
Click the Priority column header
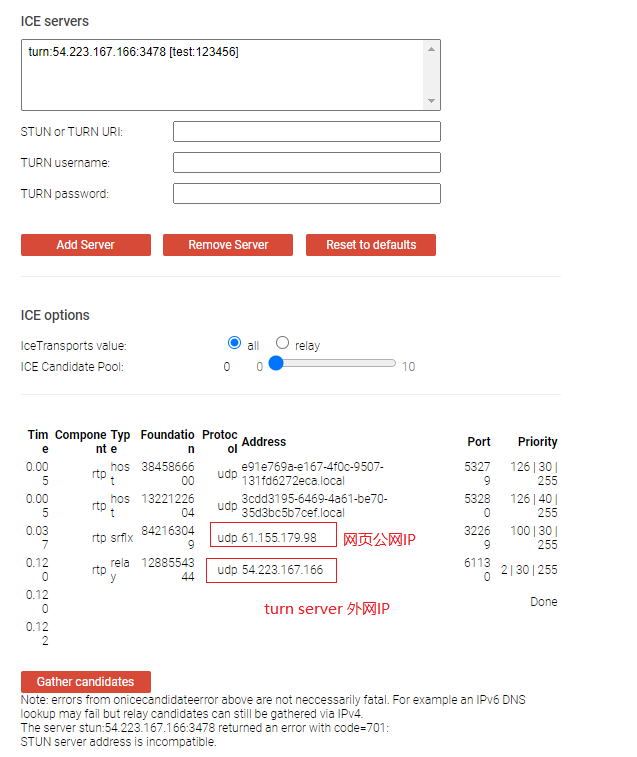click(537, 441)
